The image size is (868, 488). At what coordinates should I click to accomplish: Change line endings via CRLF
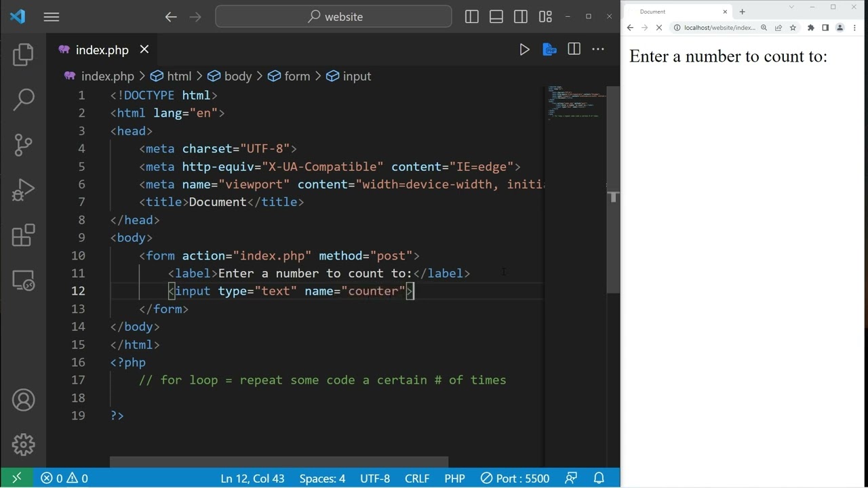tap(417, 479)
